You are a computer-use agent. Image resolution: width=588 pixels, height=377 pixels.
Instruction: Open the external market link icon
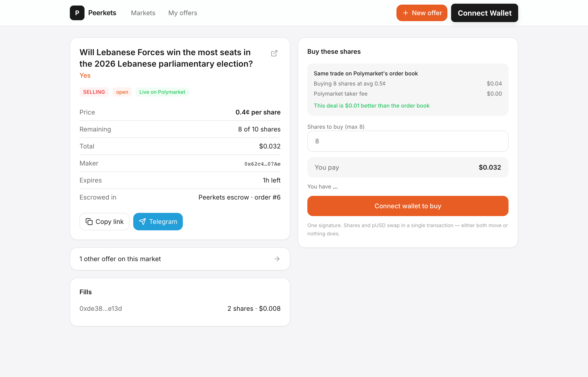point(274,53)
